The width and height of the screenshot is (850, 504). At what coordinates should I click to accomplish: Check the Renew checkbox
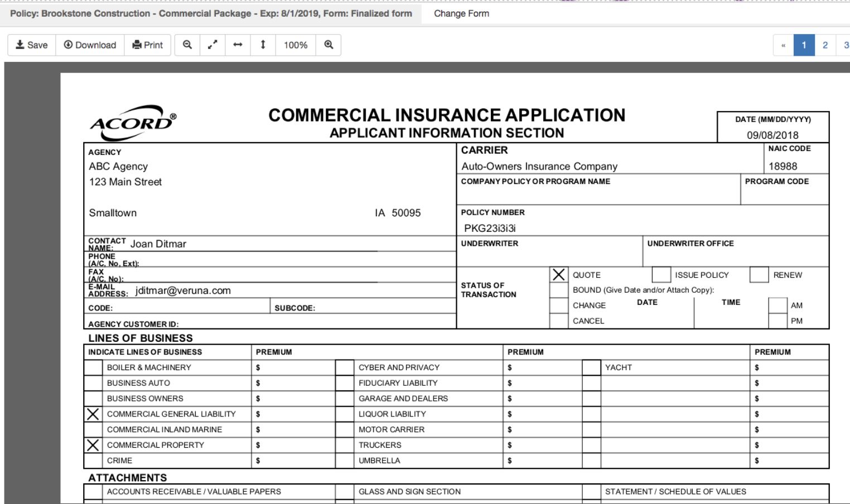pyautogui.click(x=759, y=275)
